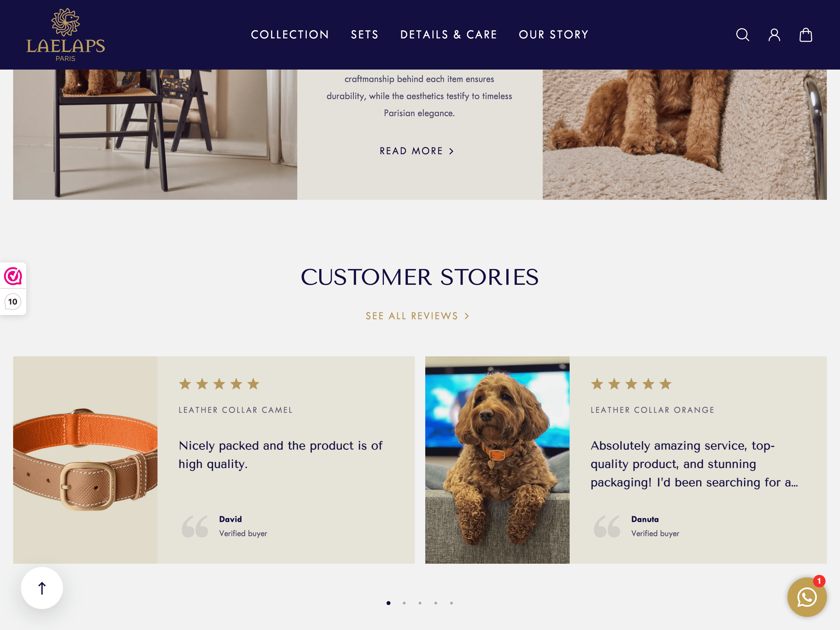This screenshot has height=630, width=840.
Task: Open the Sets menu item
Action: (x=365, y=34)
